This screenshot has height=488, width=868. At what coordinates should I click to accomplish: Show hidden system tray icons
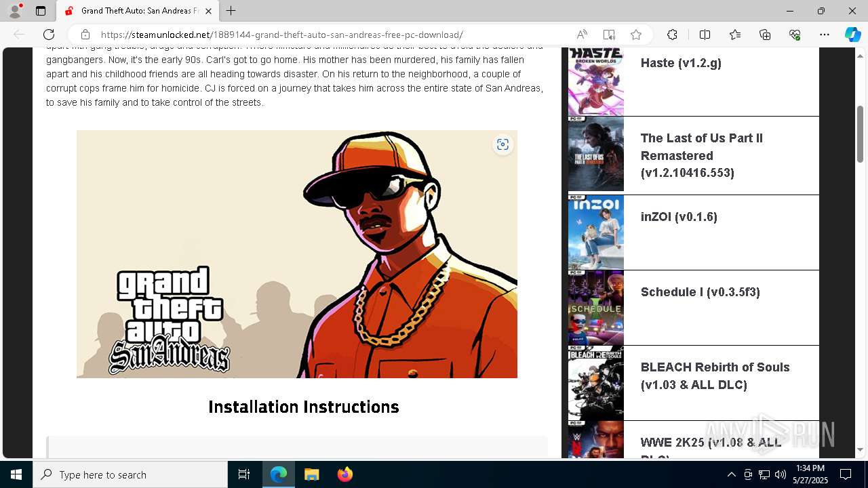click(x=731, y=474)
